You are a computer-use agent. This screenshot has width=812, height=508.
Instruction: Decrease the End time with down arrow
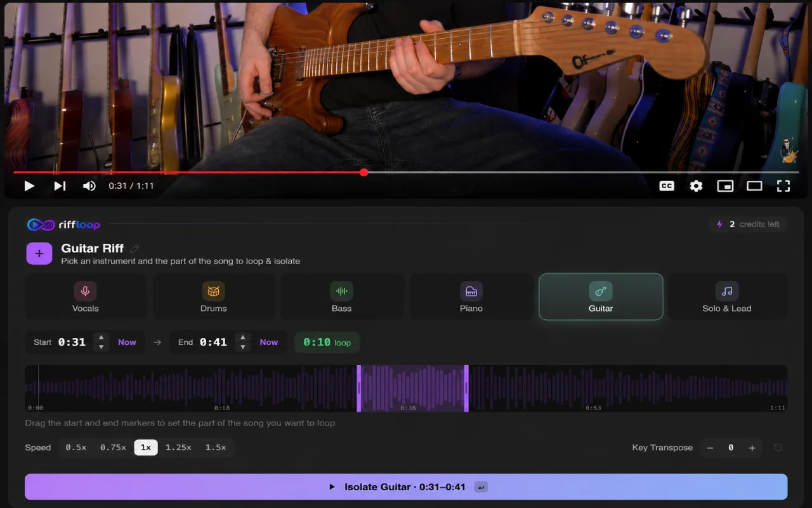pos(242,347)
